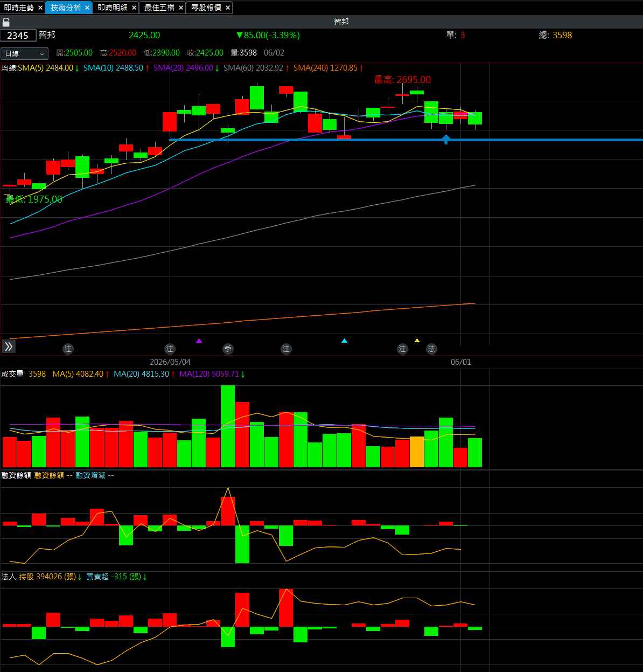Click the 法 marker on the chart timeline
The height and width of the screenshot is (672, 643).
click(x=431, y=349)
